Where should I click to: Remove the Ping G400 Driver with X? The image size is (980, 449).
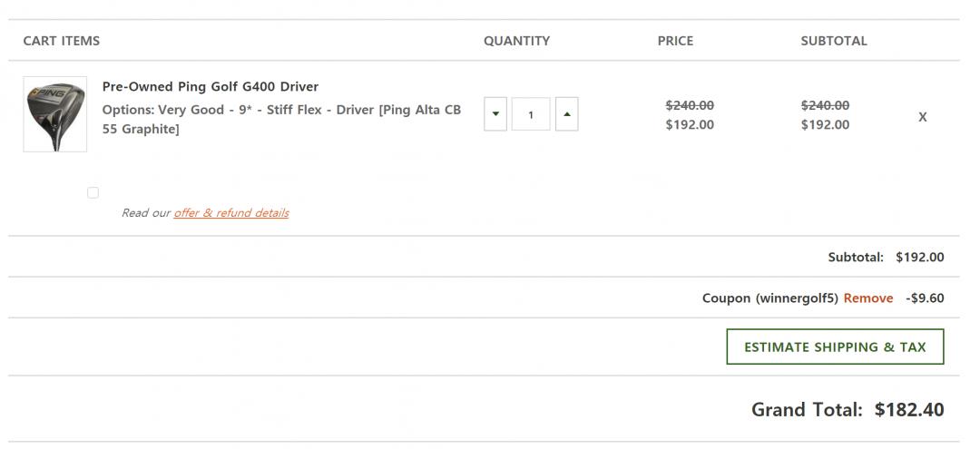coord(922,117)
